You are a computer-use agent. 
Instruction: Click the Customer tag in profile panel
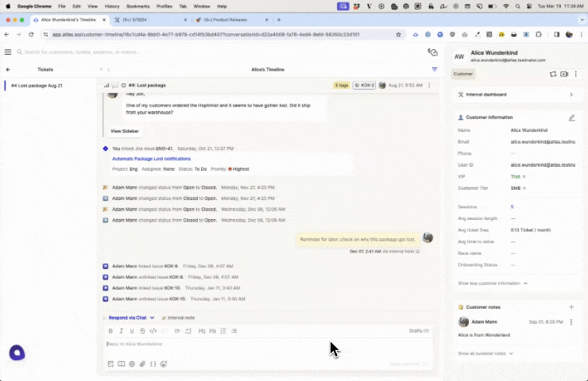[x=463, y=74]
